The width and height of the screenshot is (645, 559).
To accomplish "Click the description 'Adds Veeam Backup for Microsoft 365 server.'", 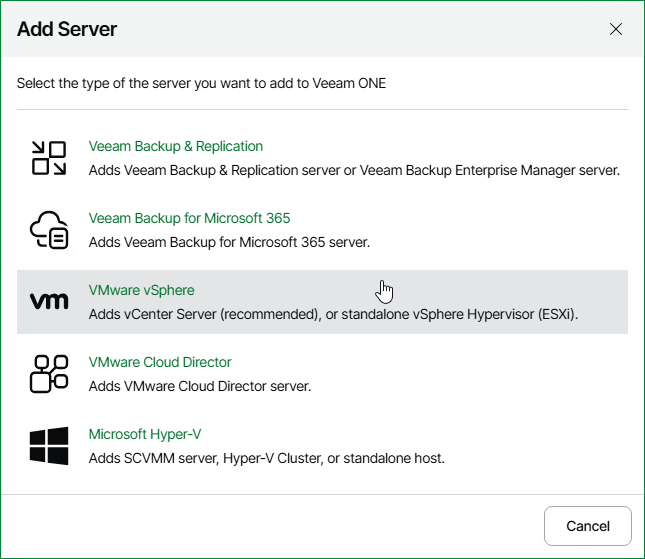I will [x=229, y=242].
